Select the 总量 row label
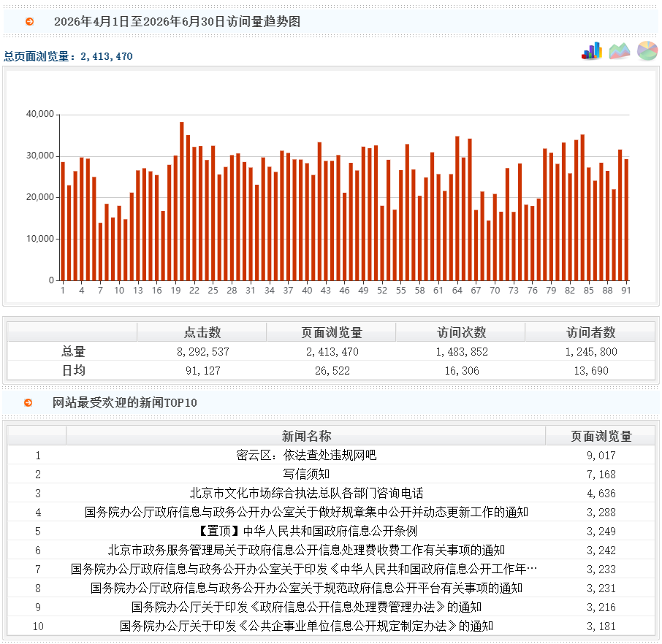This screenshot has height=644, width=662. [74, 351]
